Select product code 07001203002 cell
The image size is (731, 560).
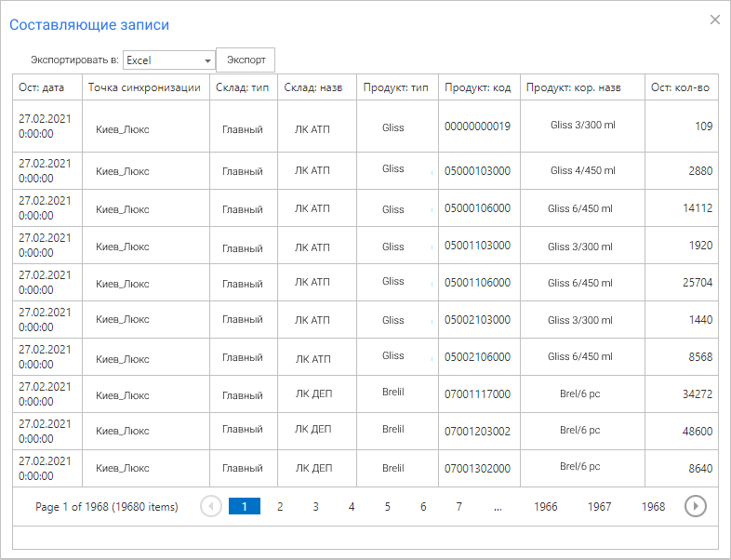tap(479, 432)
